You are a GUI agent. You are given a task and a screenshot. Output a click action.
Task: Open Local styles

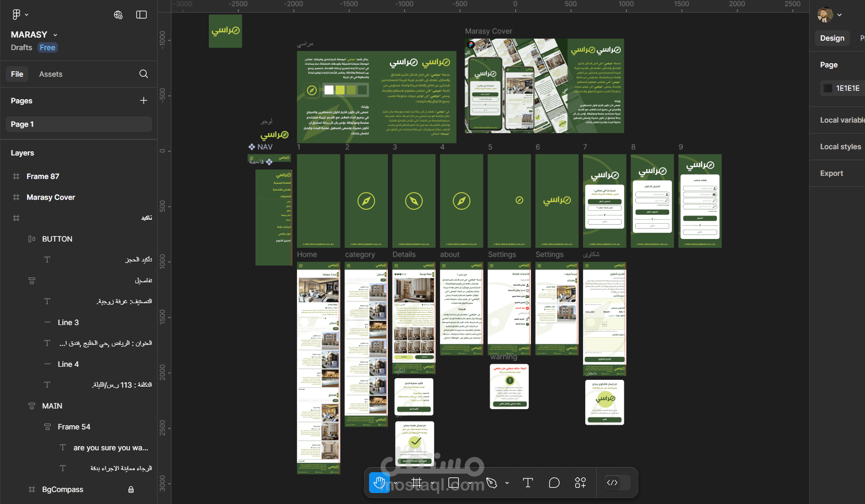pyautogui.click(x=840, y=147)
